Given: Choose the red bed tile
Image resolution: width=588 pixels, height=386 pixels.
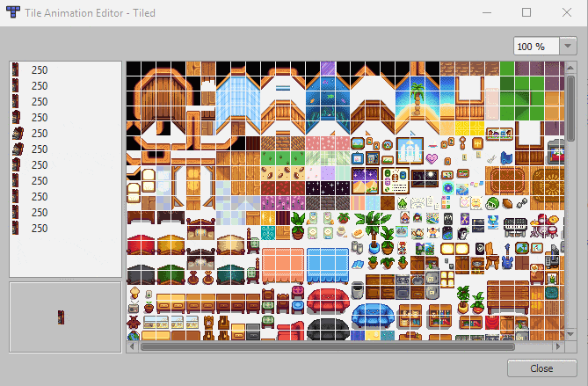Looking at the screenshot, I should tap(141, 244).
